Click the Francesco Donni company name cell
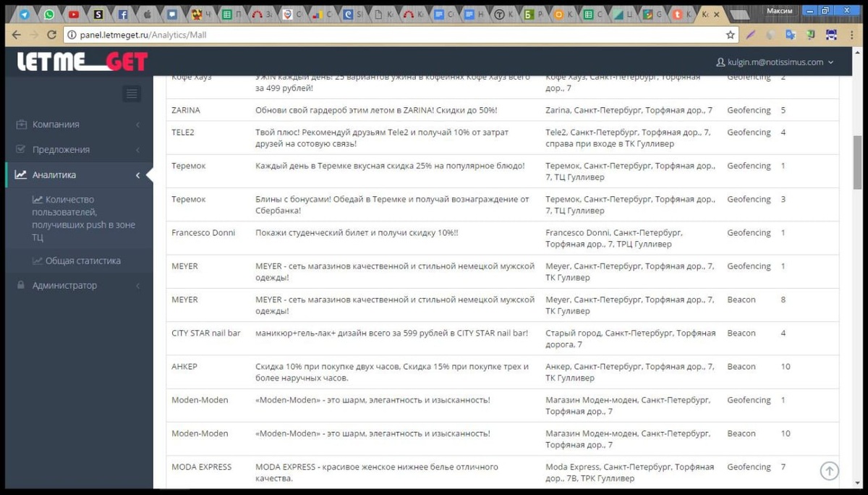The image size is (868, 495). tap(203, 233)
